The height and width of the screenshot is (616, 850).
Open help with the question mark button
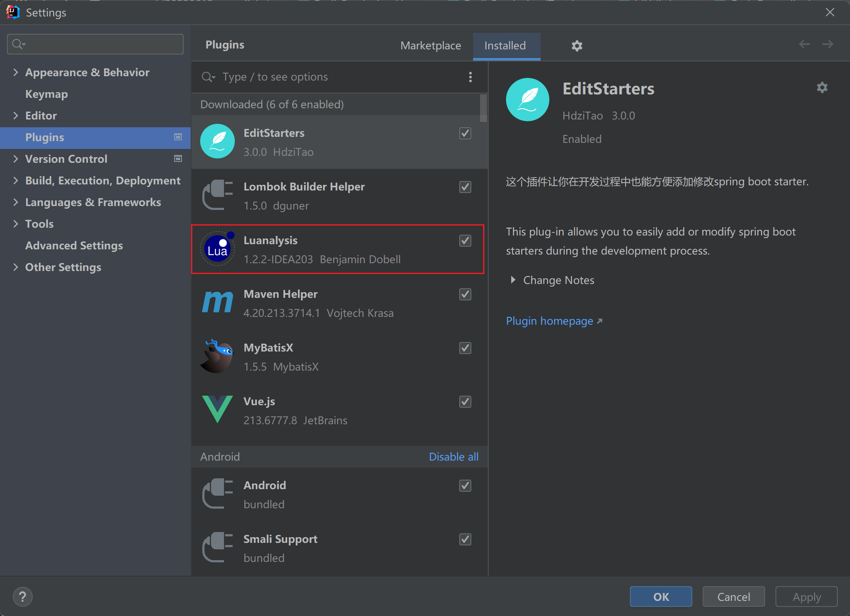tap(23, 597)
